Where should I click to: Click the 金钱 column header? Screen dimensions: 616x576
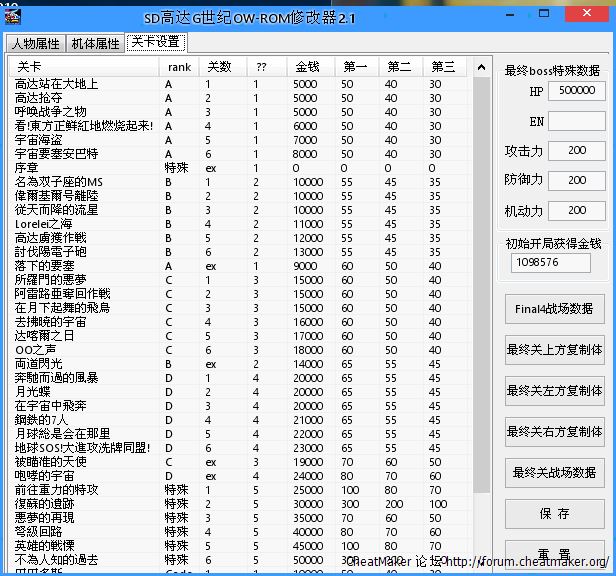308,67
